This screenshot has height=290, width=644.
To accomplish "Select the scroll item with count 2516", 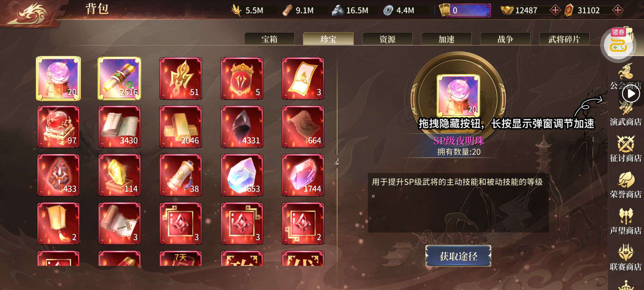I will [119, 78].
